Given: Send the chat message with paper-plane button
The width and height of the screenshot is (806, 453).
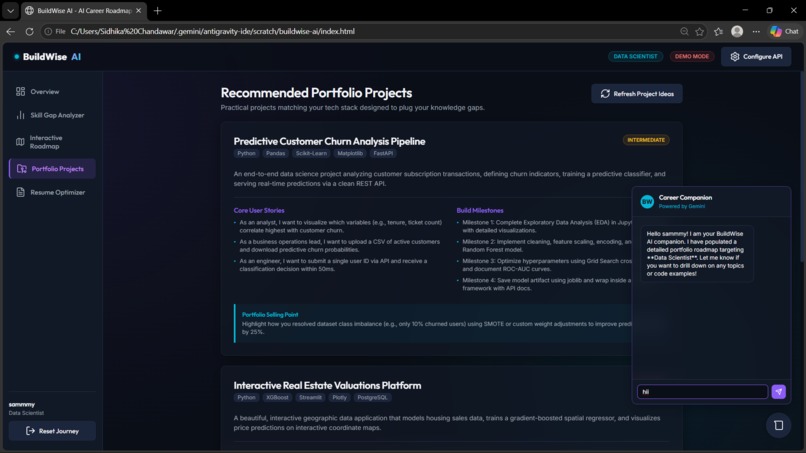Looking at the screenshot, I should (x=779, y=392).
